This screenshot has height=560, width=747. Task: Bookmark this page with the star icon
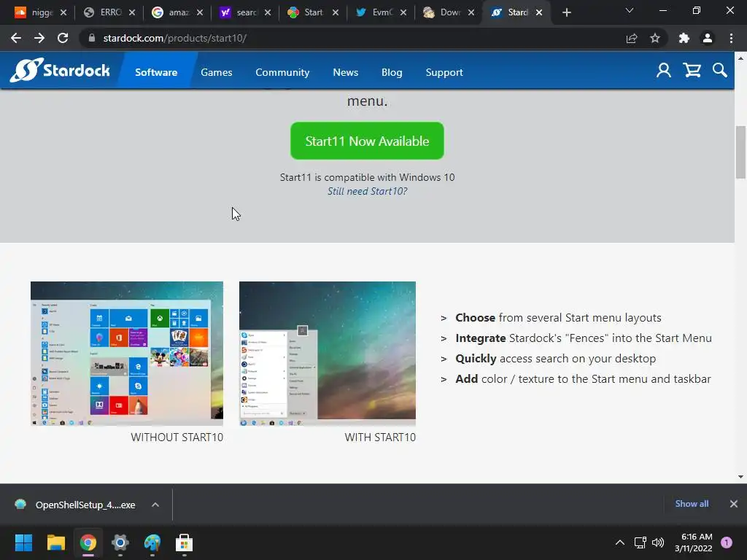(x=655, y=38)
